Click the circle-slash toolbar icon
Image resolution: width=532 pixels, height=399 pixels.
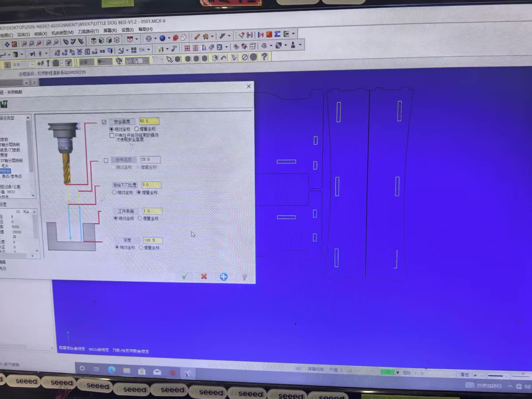[244, 57]
